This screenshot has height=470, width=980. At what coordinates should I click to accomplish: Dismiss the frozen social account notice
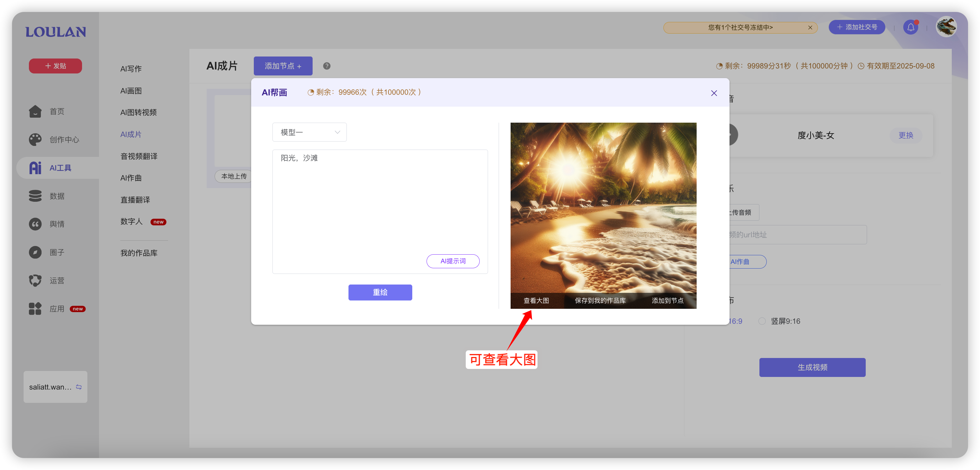tap(810, 27)
